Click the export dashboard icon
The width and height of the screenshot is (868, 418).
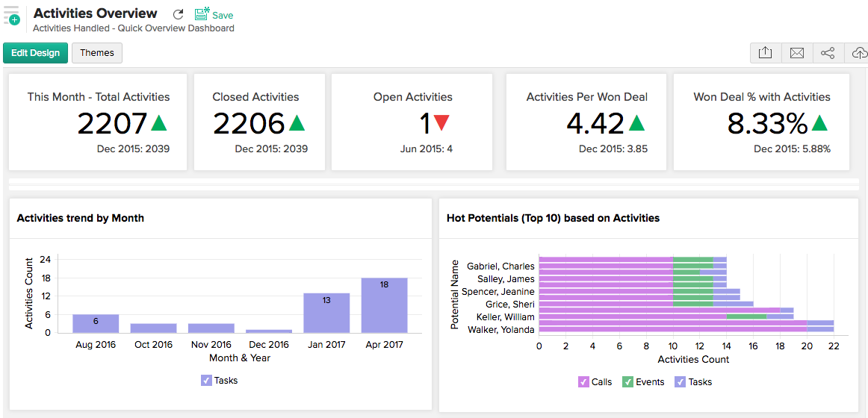coord(765,53)
